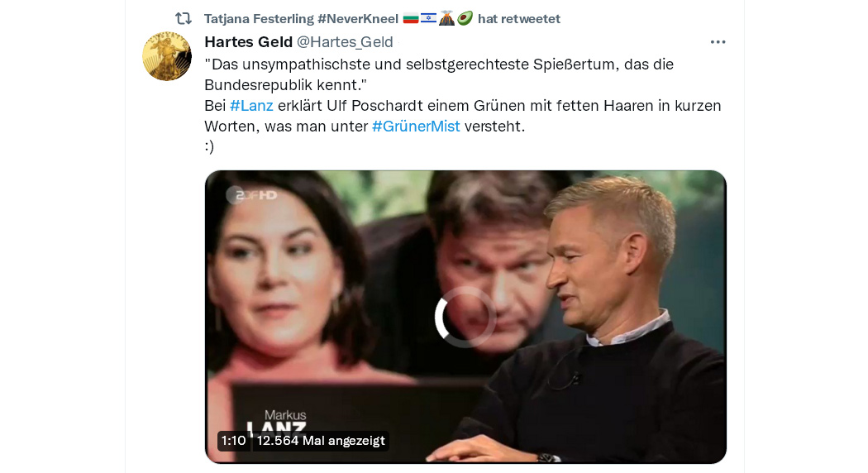Follow the #Lanz hashtag
The width and height of the screenshot is (868, 473).
251,106
